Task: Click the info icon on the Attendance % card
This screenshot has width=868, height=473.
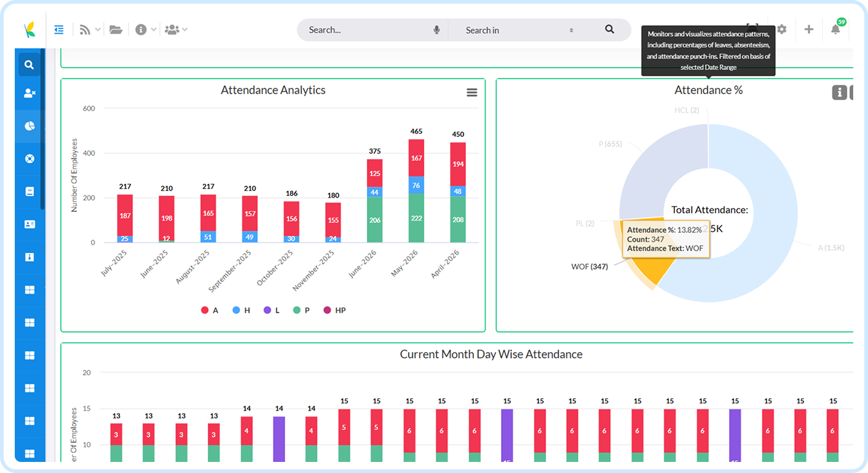Action: click(x=839, y=92)
